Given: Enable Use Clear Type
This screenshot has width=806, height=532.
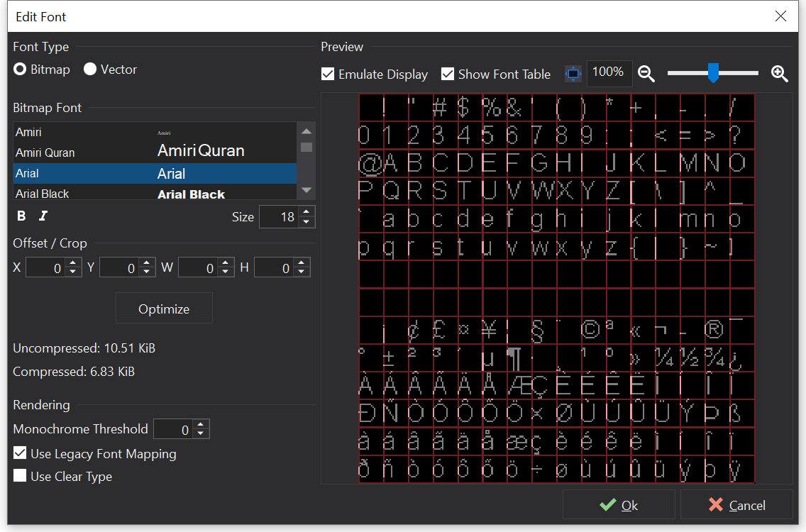Looking at the screenshot, I should pyautogui.click(x=20, y=476).
